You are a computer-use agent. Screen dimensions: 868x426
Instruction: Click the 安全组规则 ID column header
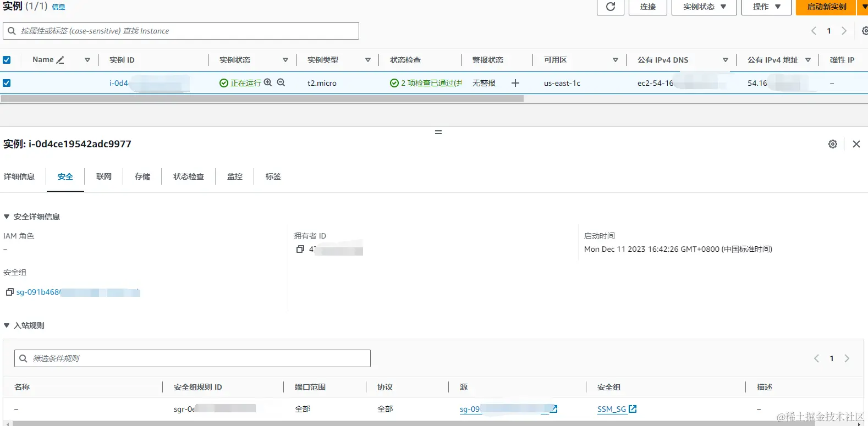point(198,387)
